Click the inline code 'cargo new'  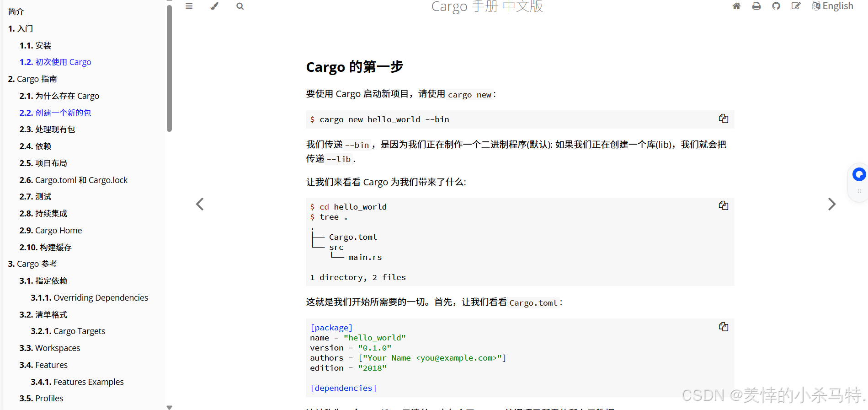pyautogui.click(x=469, y=95)
